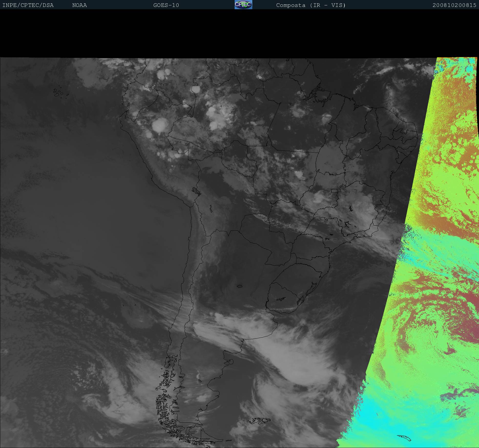Click the CPTEC logo in header
This screenshot has width=479, height=448.
243,5
